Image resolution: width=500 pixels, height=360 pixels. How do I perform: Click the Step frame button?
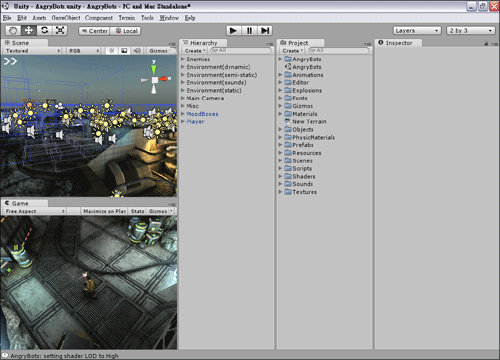point(265,31)
